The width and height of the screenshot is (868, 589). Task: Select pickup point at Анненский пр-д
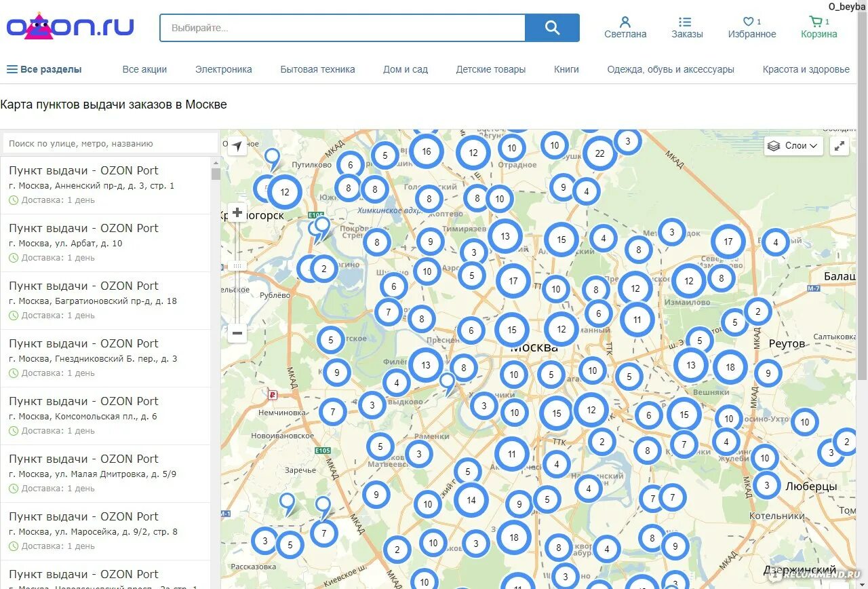click(x=106, y=185)
